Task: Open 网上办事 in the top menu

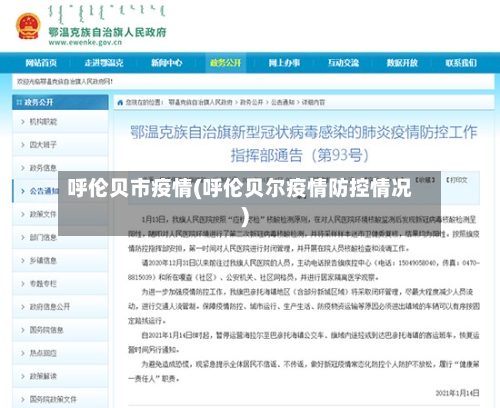Action: 284,63
